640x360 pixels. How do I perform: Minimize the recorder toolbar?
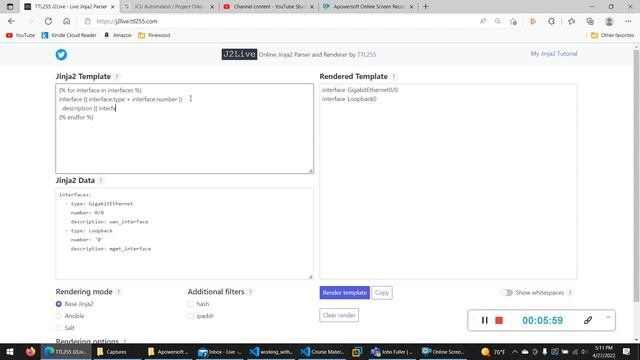click(608, 317)
